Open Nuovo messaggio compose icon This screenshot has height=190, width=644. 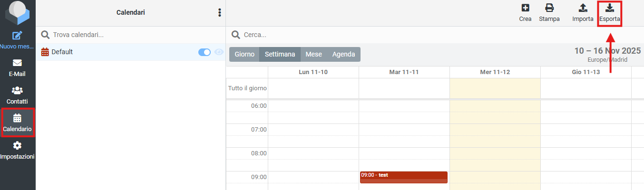(x=18, y=35)
